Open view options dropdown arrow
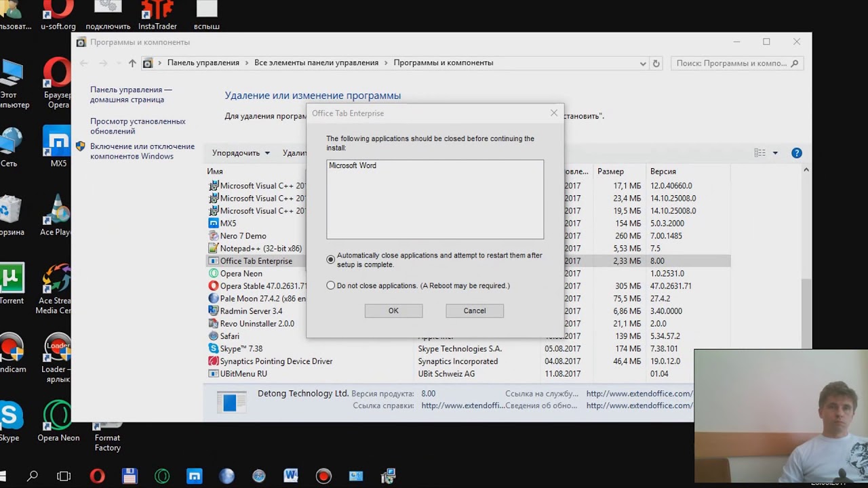 (775, 153)
